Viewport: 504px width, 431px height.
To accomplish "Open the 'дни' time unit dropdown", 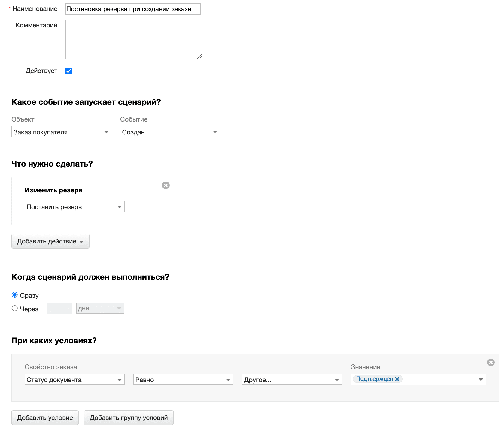I will coord(100,309).
